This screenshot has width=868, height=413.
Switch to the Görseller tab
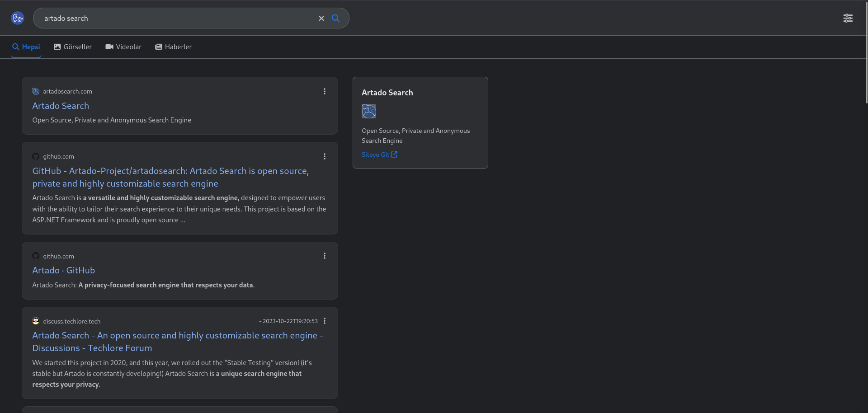point(72,47)
